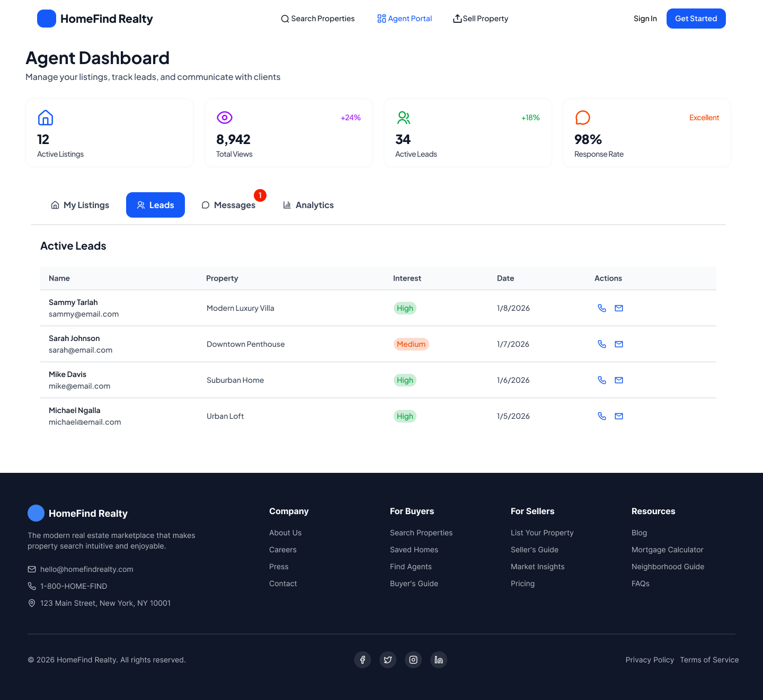Click the HomeFind Realty logo in the header

tap(95, 19)
